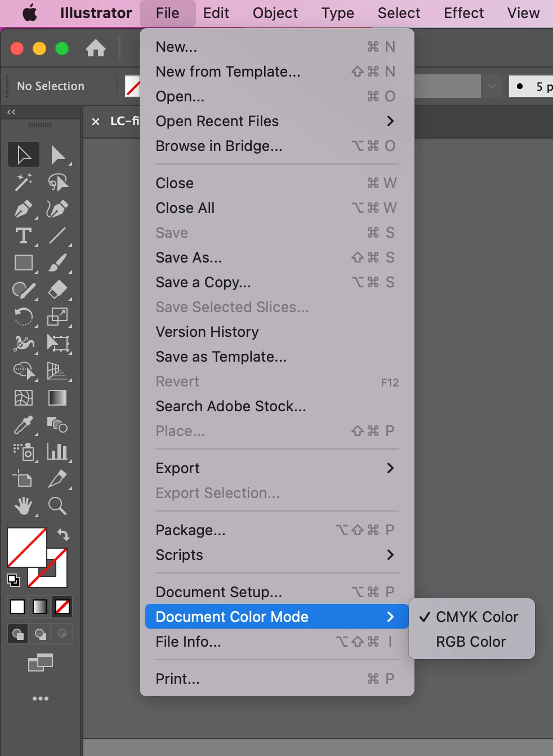Collapse toolbar with double chevron
553x756 pixels.
coord(11,112)
